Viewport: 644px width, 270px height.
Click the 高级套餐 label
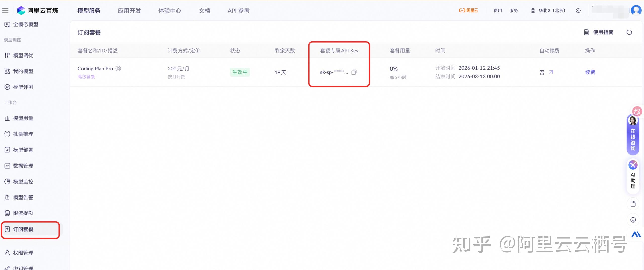86,77
